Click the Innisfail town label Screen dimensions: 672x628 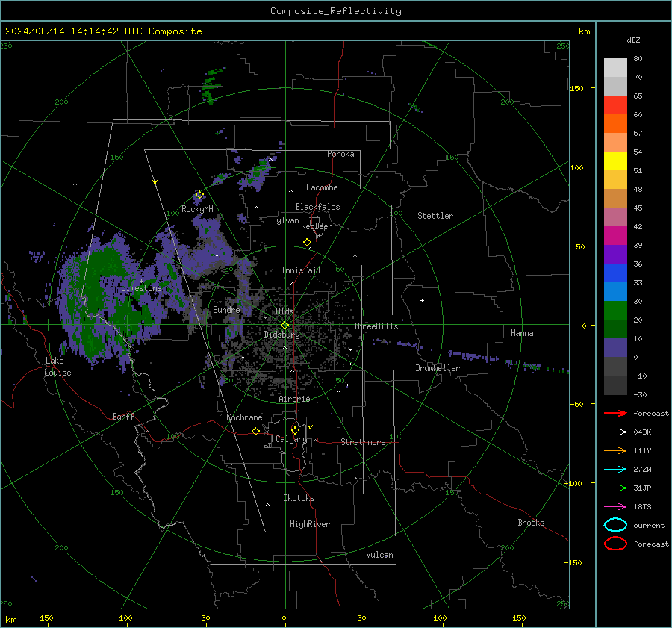(301, 270)
